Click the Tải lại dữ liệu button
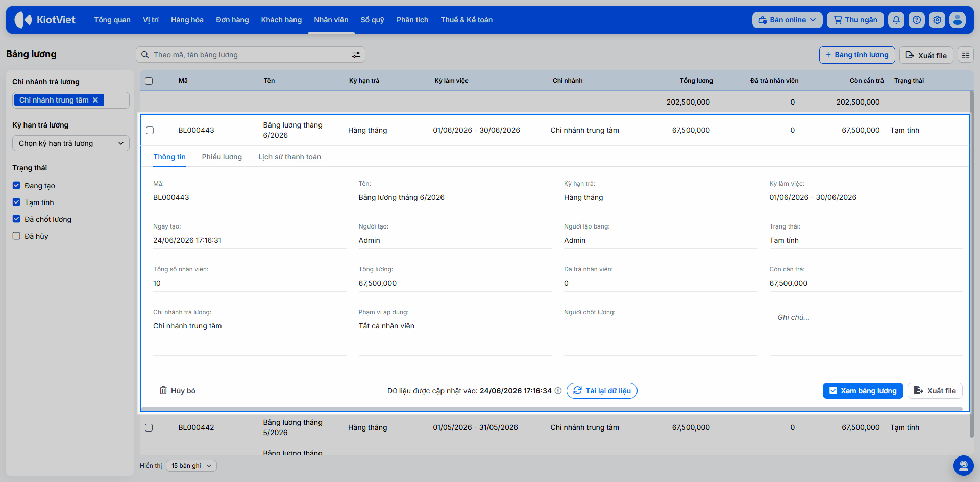The height and width of the screenshot is (482, 980). [602, 391]
